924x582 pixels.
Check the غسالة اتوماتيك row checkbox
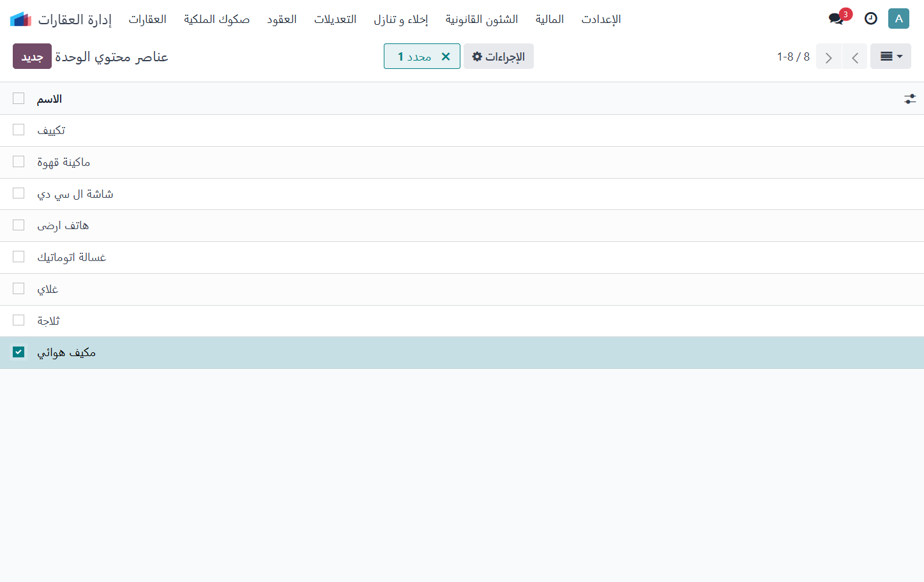[19, 257]
